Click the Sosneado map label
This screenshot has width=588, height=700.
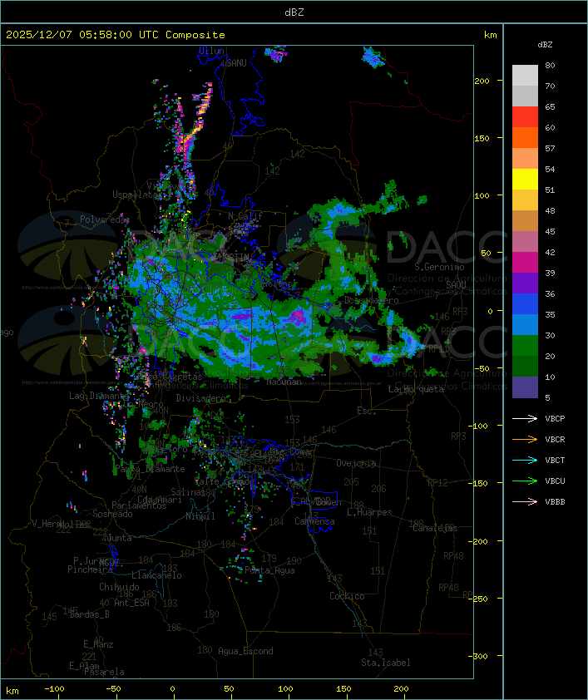(112, 514)
